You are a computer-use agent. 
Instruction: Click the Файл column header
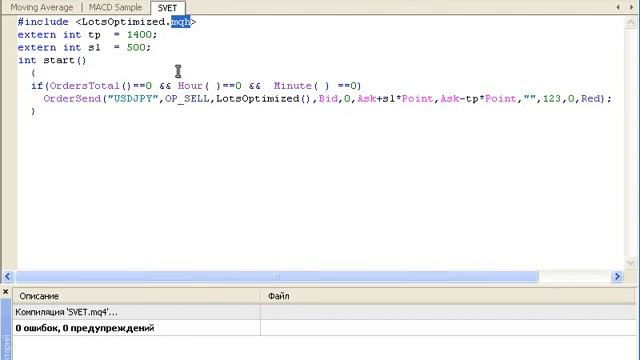click(448, 296)
